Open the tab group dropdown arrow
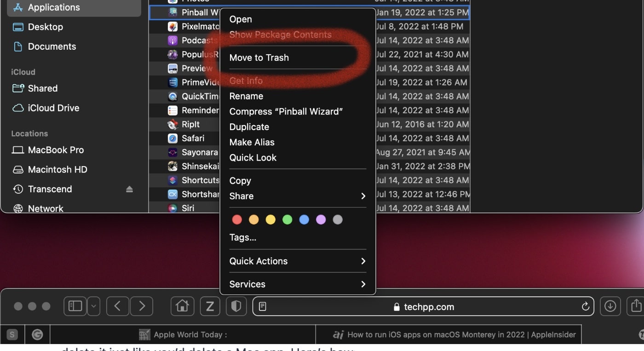Screen dimensions: 644x351 (x=93, y=306)
